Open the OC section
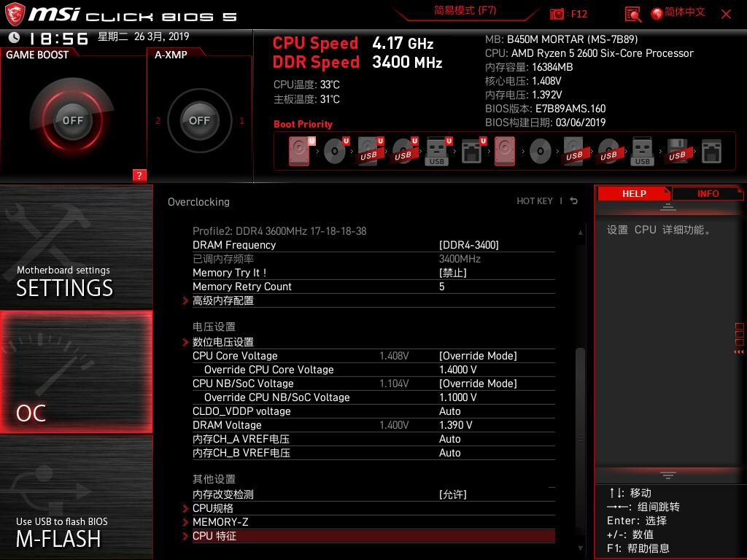747x560 pixels. pos(76,372)
